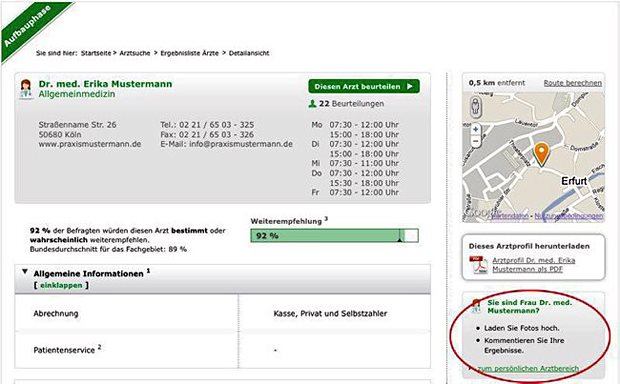The width and height of the screenshot is (620, 384).
Task: Click the Street View pegman on the map
Action: [476, 107]
